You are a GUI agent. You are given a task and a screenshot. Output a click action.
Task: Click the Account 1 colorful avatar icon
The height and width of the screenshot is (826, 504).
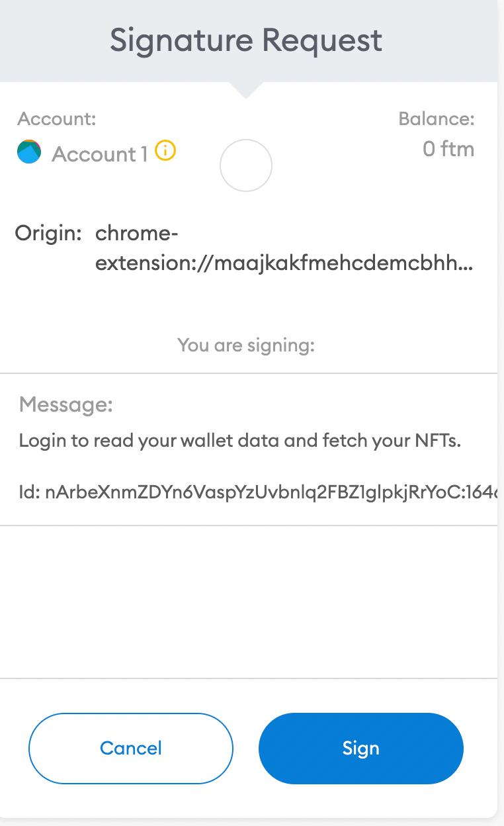click(29, 152)
